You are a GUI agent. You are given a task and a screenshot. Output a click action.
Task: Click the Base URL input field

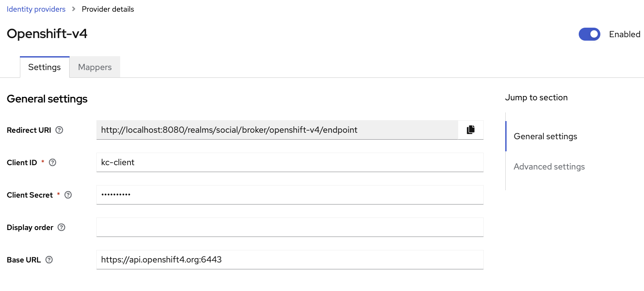tap(290, 259)
